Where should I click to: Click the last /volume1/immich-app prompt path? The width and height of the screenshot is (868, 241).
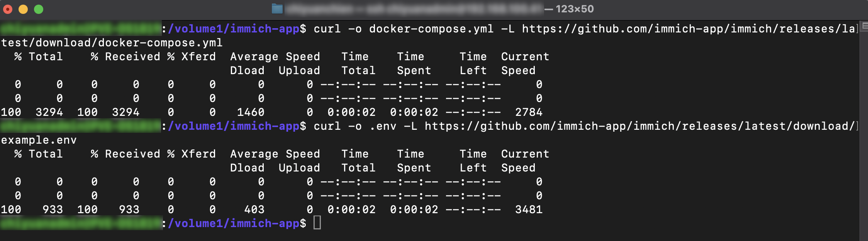pos(234,224)
